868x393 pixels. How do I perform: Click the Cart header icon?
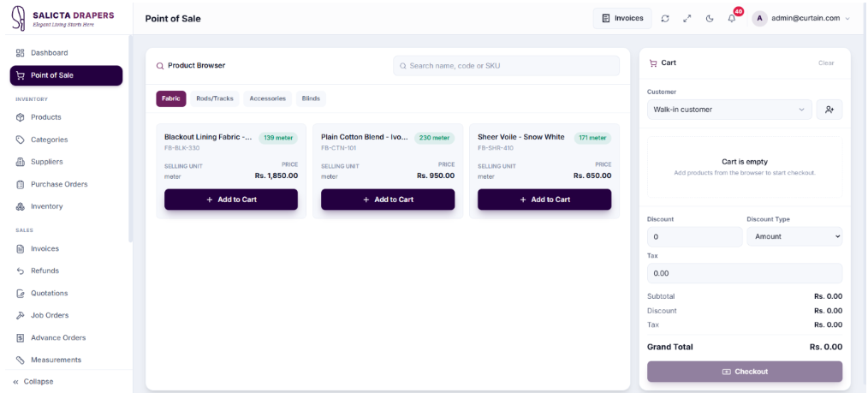click(x=652, y=63)
